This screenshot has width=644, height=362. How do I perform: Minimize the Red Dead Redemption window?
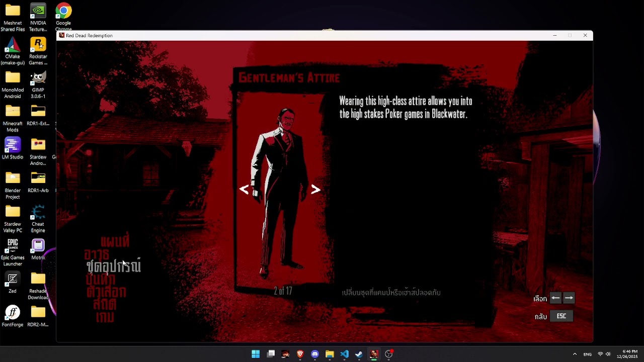point(554,36)
